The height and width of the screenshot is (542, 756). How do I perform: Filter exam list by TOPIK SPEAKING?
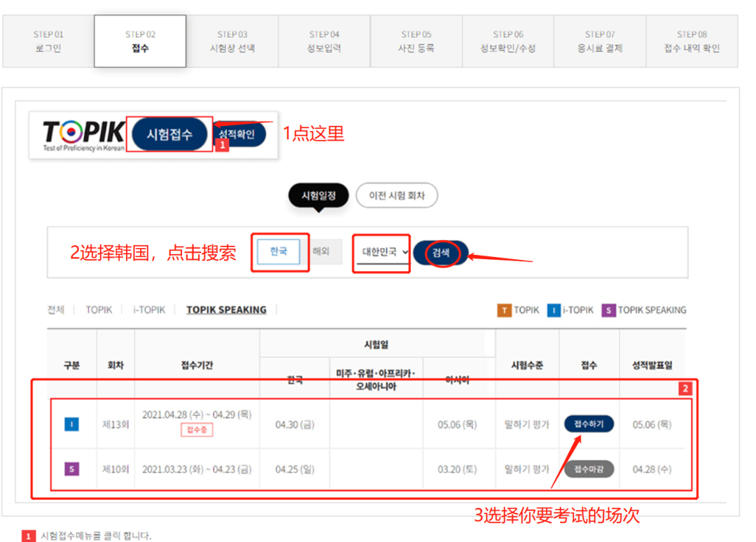(226, 310)
